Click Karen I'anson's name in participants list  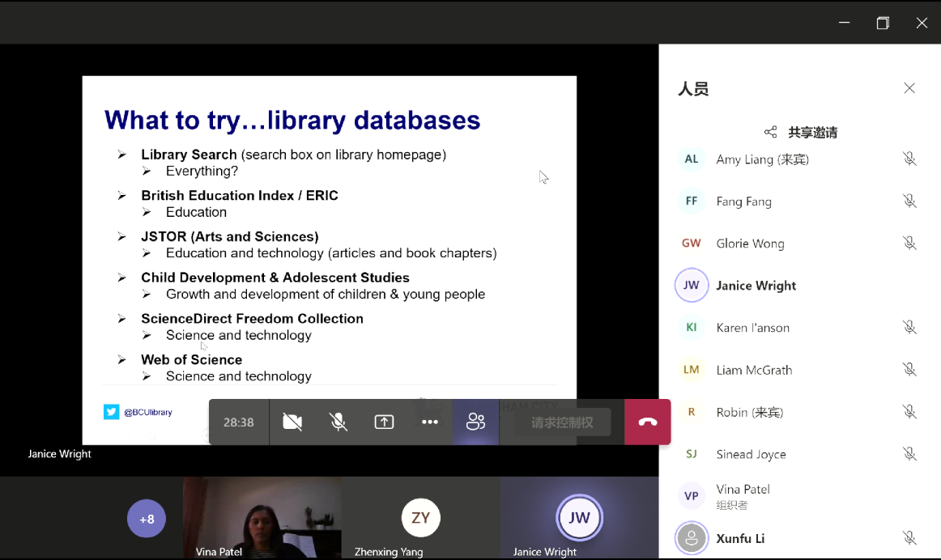click(753, 328)
